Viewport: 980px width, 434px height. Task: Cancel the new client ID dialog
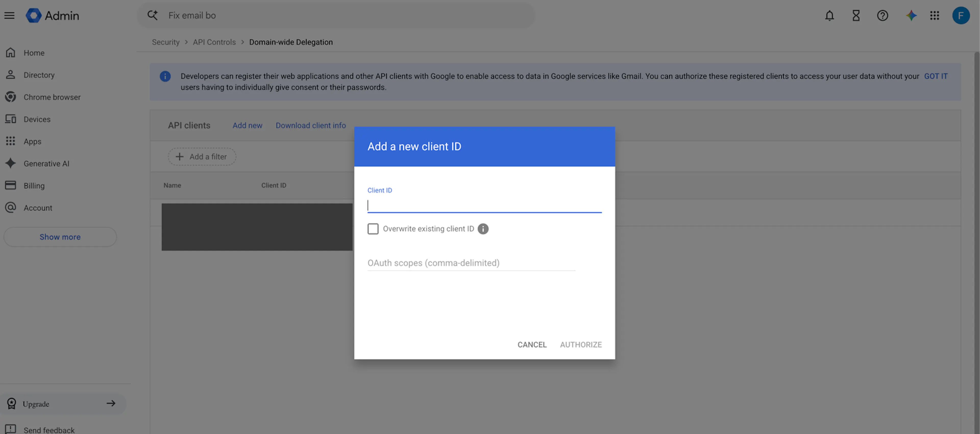point(532,345)
